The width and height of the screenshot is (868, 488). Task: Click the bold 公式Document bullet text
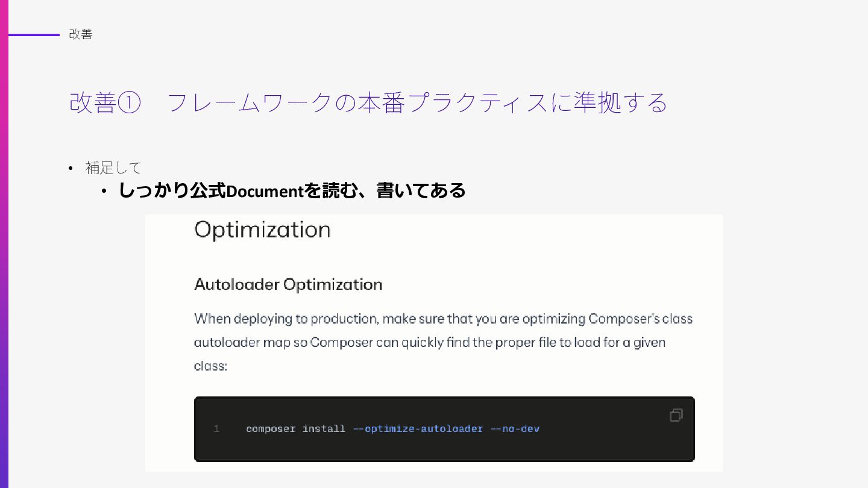[292, 190]
